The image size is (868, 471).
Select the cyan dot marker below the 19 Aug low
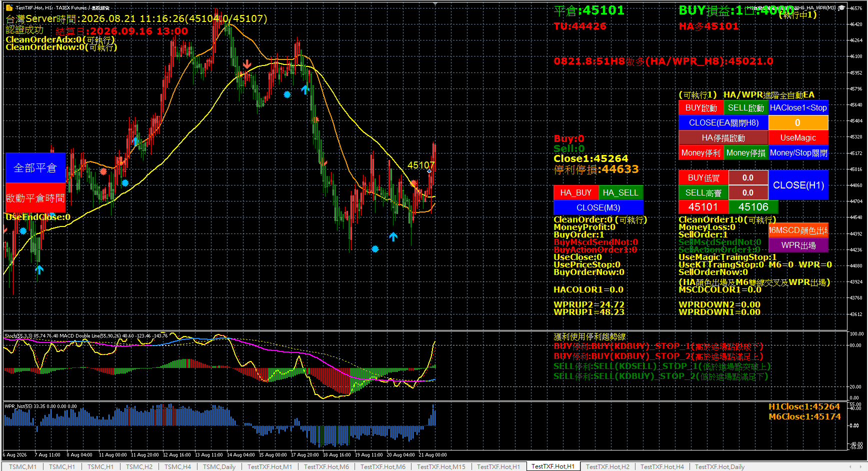375,249
